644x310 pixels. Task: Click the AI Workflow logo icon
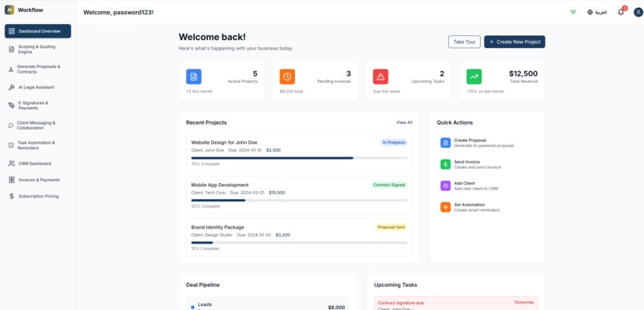[x=10, y=10]
